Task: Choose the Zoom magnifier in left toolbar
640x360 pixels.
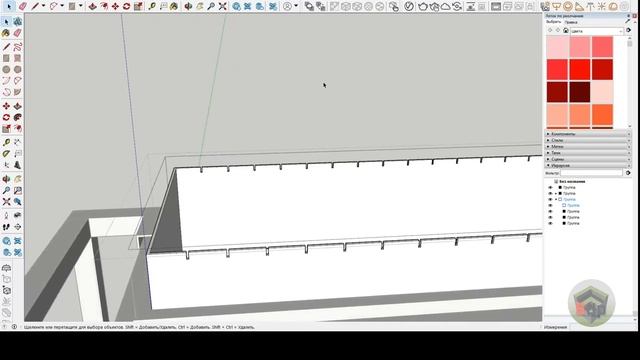Action: click(6, 191)
